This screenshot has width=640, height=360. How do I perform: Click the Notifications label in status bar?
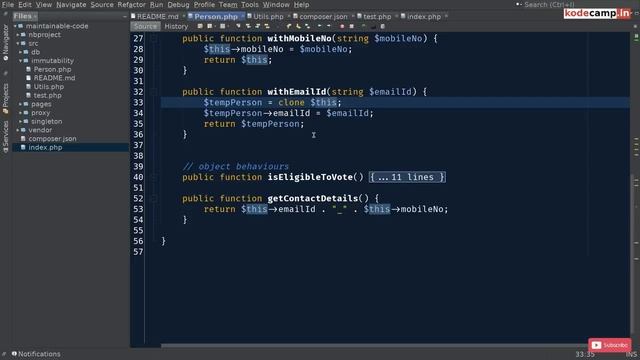[39, 354]
